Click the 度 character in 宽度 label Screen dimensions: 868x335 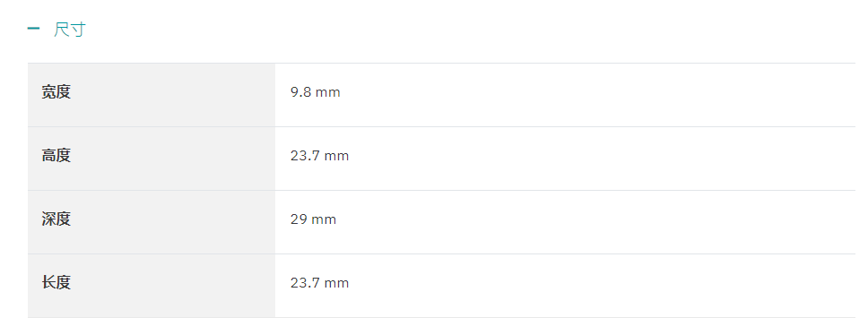(x=64, y=92)
